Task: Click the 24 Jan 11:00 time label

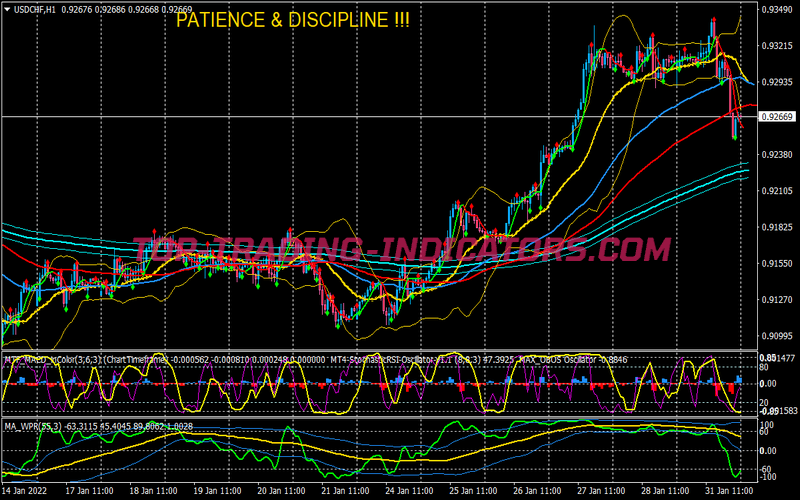Action: [x=409, y=491]
